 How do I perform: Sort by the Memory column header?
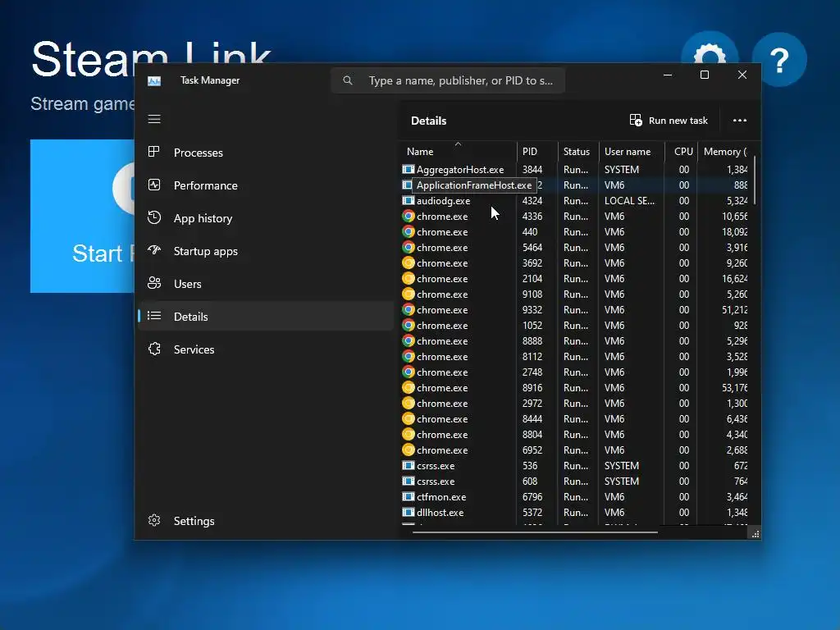pos(724,152)
